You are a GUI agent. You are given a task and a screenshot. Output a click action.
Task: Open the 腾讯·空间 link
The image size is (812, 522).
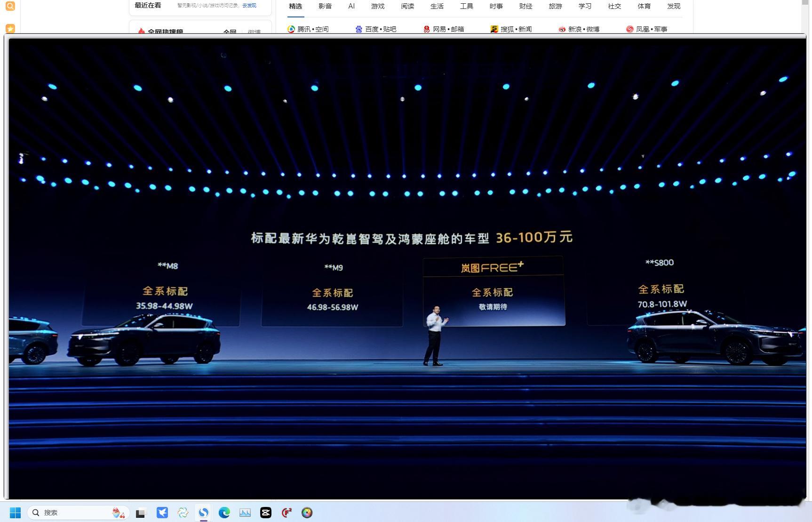(308, 29)
